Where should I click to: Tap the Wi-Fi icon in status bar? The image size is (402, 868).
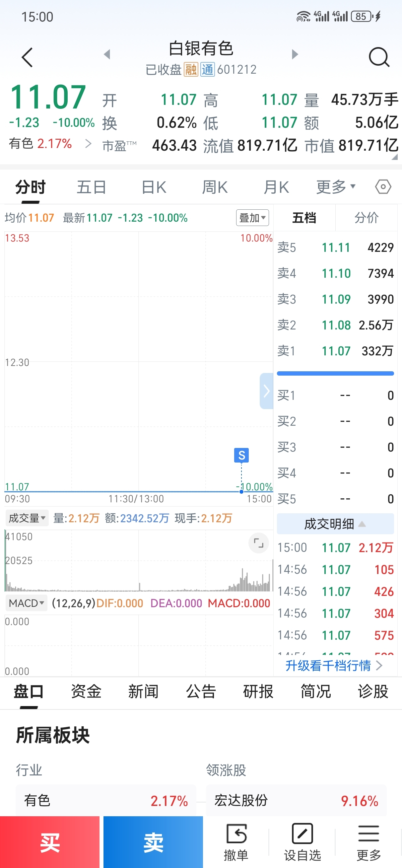pos(303,16)
